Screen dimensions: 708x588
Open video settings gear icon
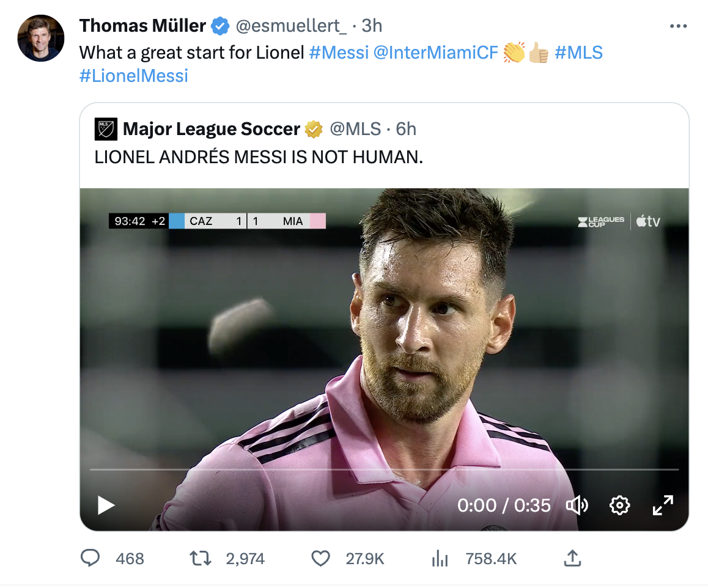619,505
